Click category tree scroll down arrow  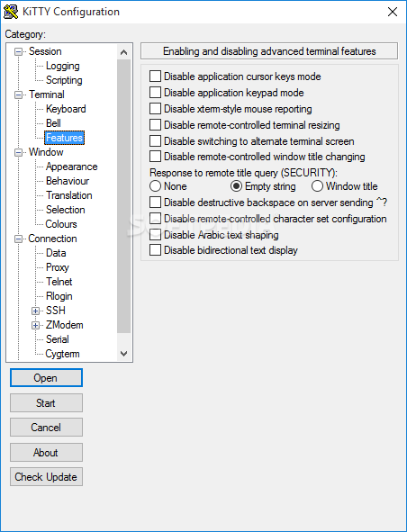coord(124,354)
